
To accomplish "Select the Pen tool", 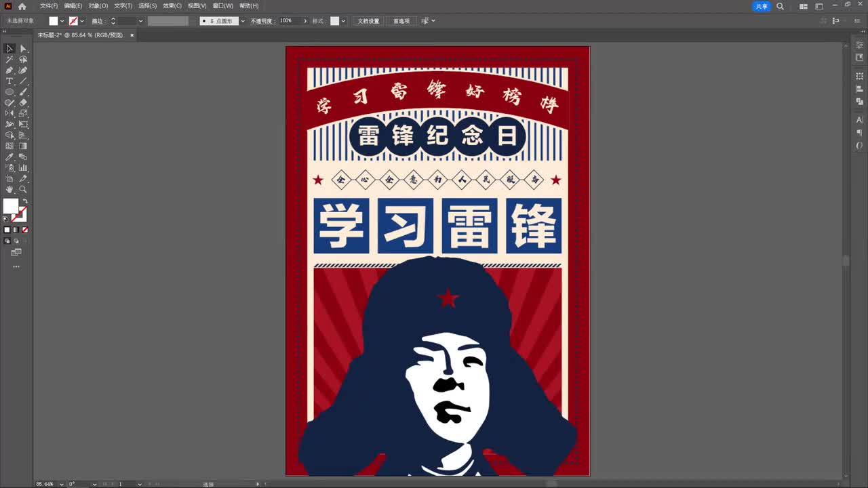I will 9,70.
